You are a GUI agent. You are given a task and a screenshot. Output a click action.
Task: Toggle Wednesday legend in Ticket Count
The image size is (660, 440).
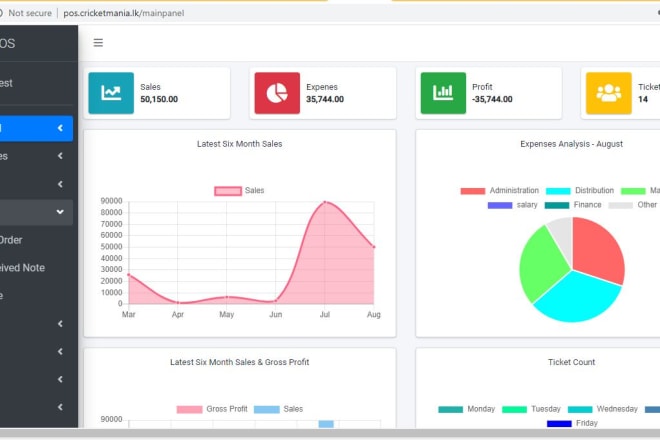pos(603,409)
